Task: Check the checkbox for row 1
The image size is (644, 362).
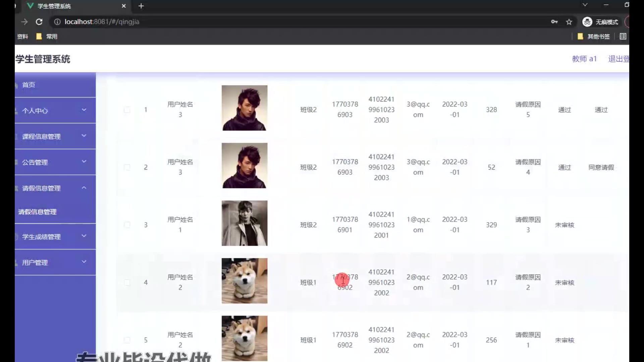Action: point(127,110)
